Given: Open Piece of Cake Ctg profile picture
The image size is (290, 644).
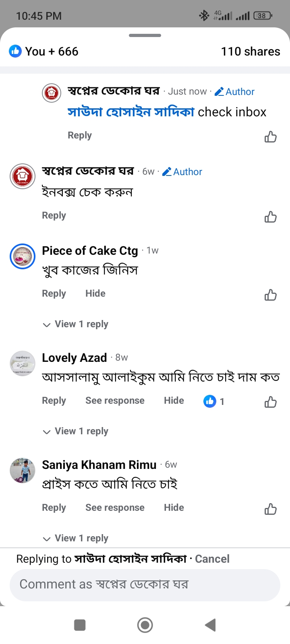Looking at the screenshot, I should 23,256.
